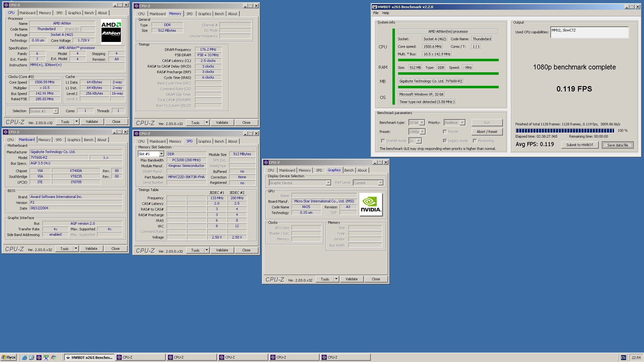Toggle the Monitoring checkbox
This screenshot has height=362, width=644.
[x=475, y=141]
